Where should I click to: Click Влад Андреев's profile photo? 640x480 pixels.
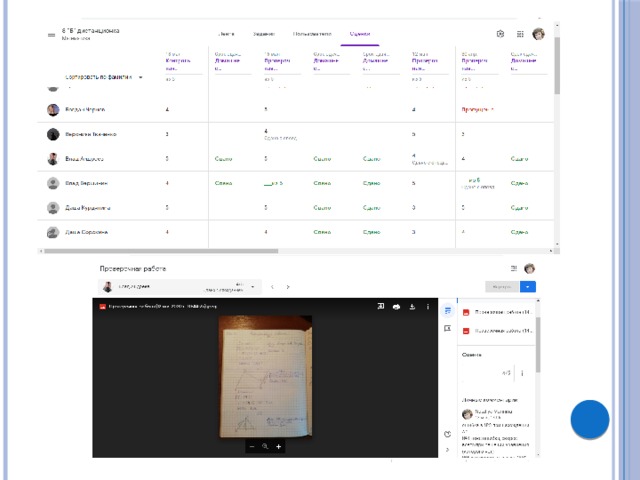point(53,159)
